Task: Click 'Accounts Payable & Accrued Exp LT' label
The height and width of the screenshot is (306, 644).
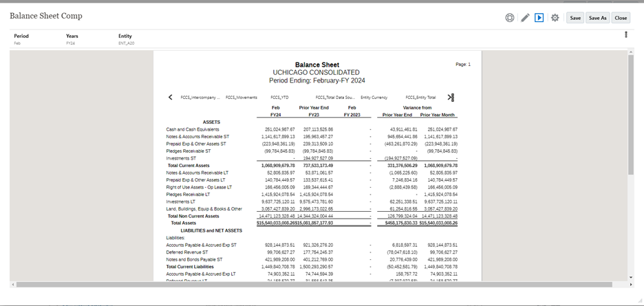Action: click(201, 274)
